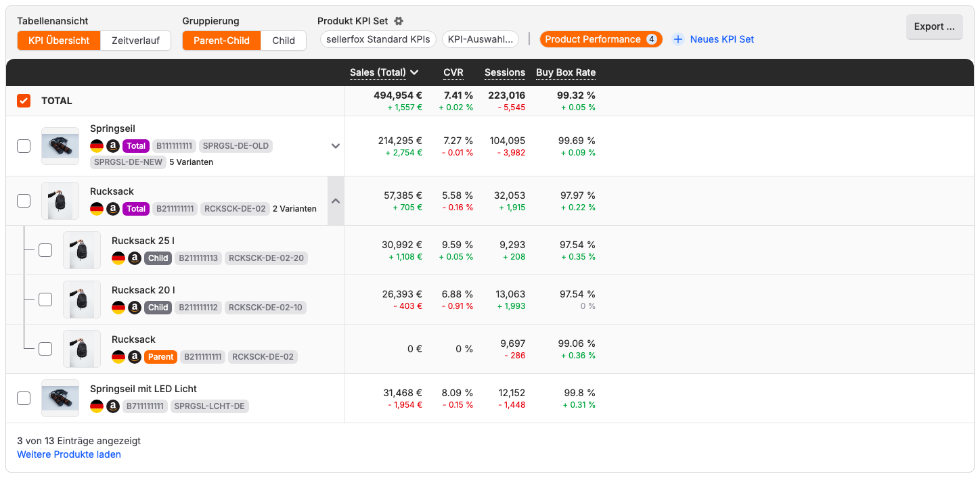Open the Springseil product thumbnail

pyautogui.click(x=60, y=146)
